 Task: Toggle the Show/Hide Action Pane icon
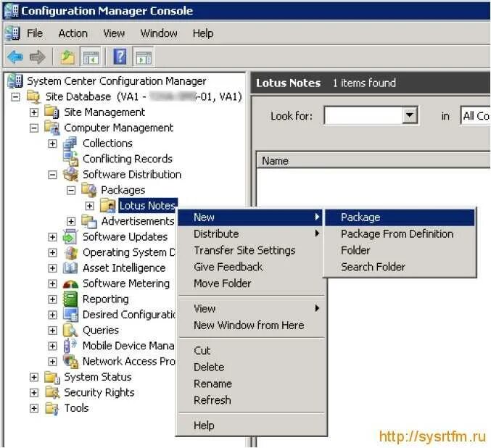tap(144, 57)
